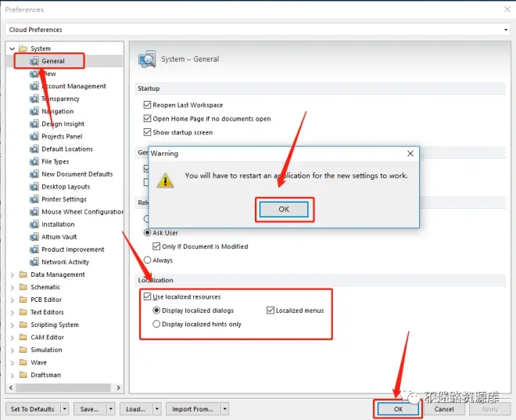The width and height of the screenshot is (516, 420).
Task: Toggle Only If Document Is Modified
Action: point(156,246)
